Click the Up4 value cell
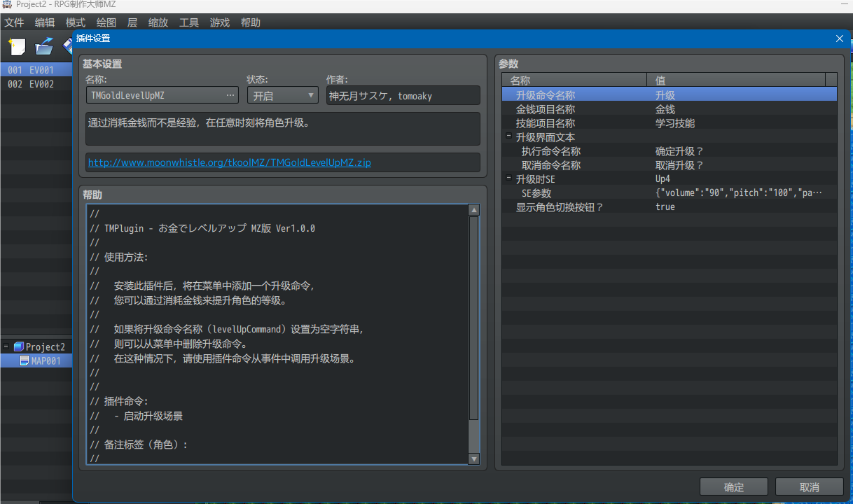 coord(663,179)
